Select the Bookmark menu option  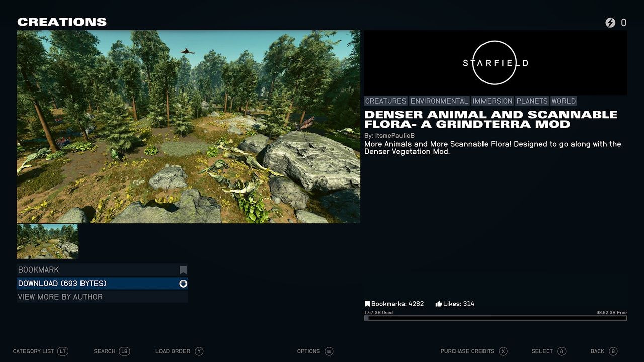click(x=102, y=270)
